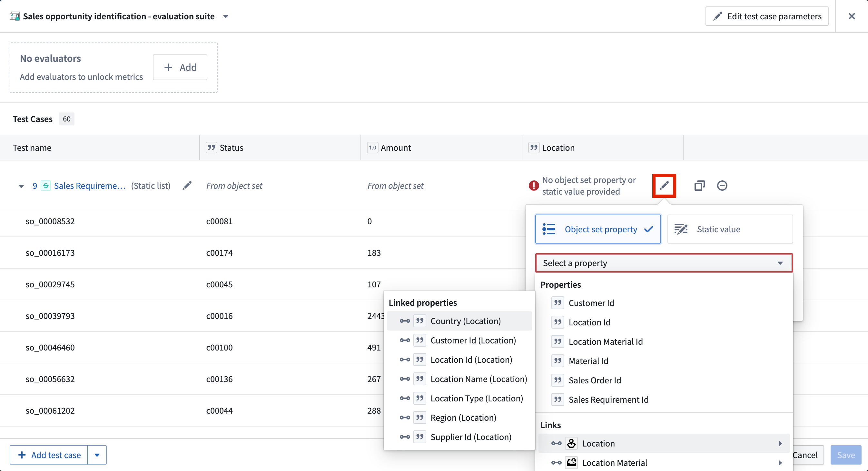Click the Add evaluators button

[x=180, y=67]
